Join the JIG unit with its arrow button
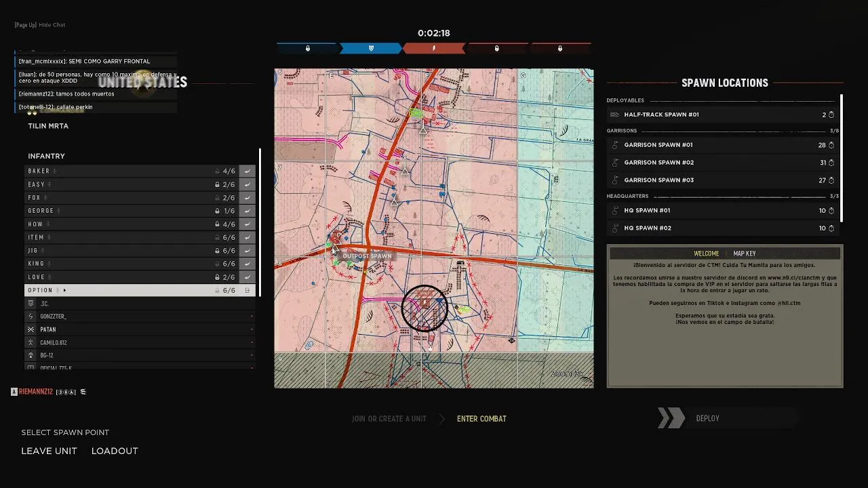The width and height of the screenshot is (868, 488). [248, 251]
